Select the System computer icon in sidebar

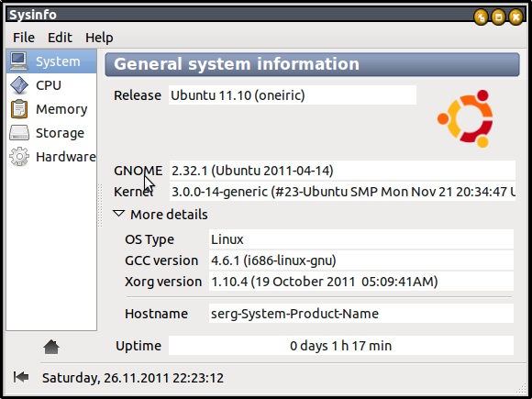pyautogui.click(x=18, y=61)
